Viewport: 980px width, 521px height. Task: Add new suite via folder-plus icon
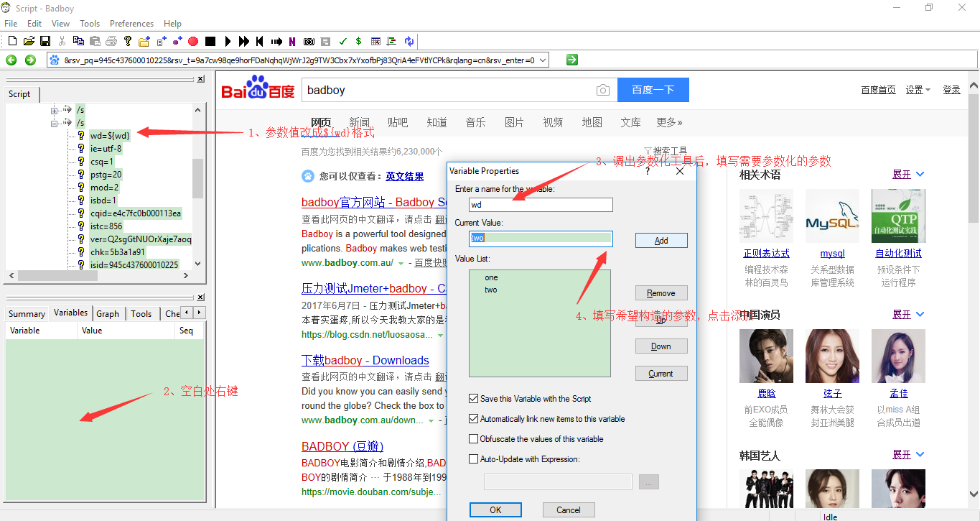[x=144, y=41]
